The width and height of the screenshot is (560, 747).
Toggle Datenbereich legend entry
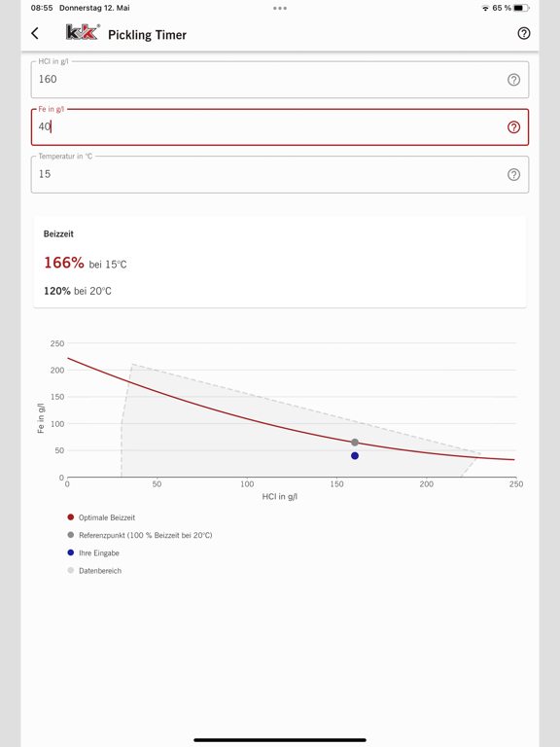tap(94, 570)
